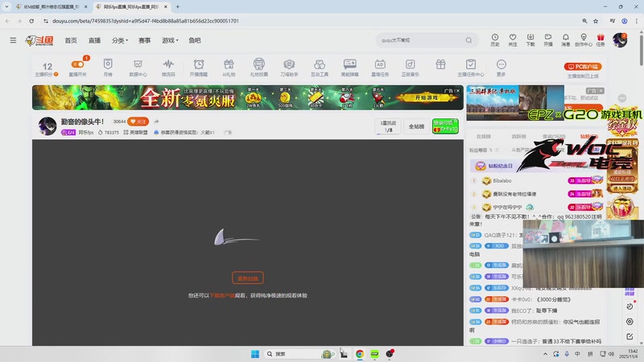The height and width of the screenshot is (362, 644).
Task: Open the 消息 notification bell
Action: point(566,39)
